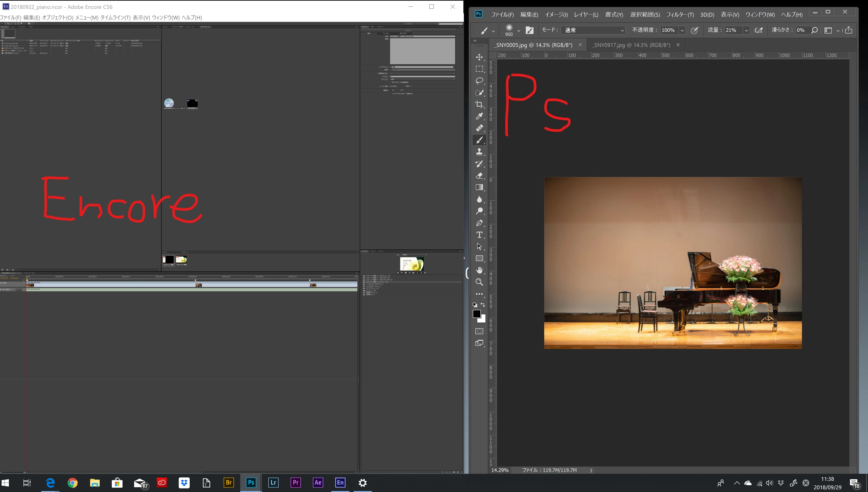Select the Eyedropper tool
868x492 pixels.
point(479,116)
